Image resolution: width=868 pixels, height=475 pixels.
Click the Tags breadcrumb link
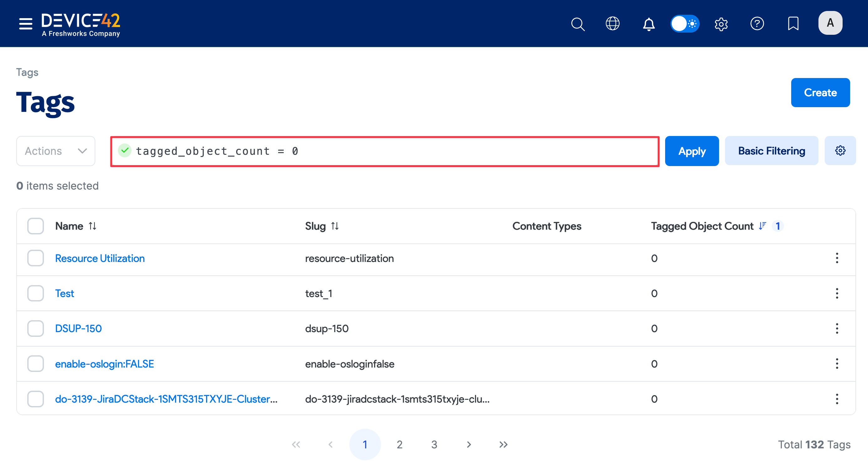click(27, 72)
